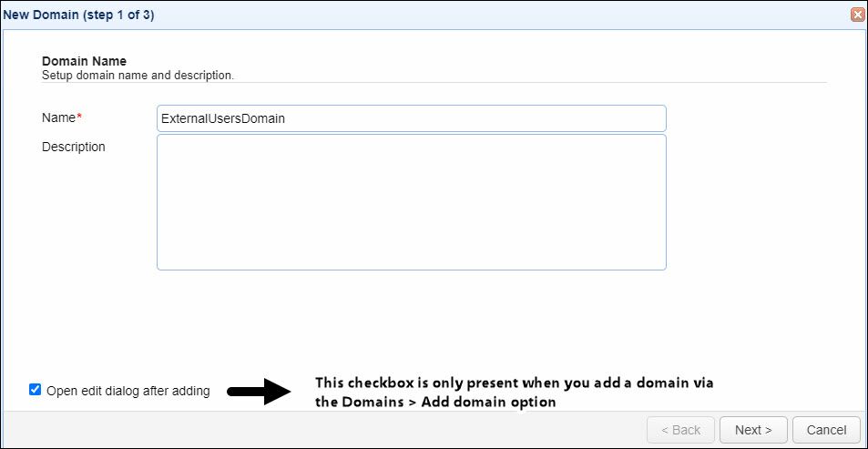Image resolution: width=868 pixels, height=449 pixels.
Task: Click the disabled < Back button
Action: [681, 430]
